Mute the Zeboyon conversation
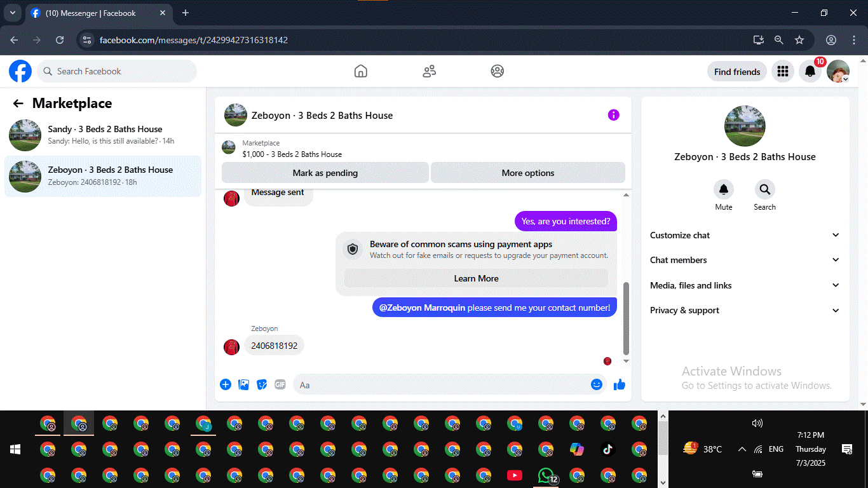Viewport: 868px width, 488px height. [724, 189]
